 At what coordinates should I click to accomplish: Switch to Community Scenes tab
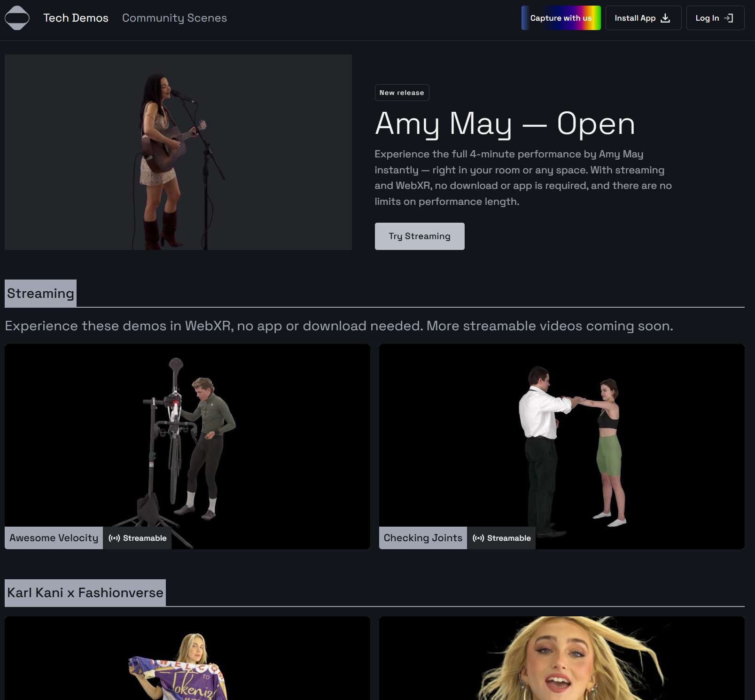(x=174, y=18)
